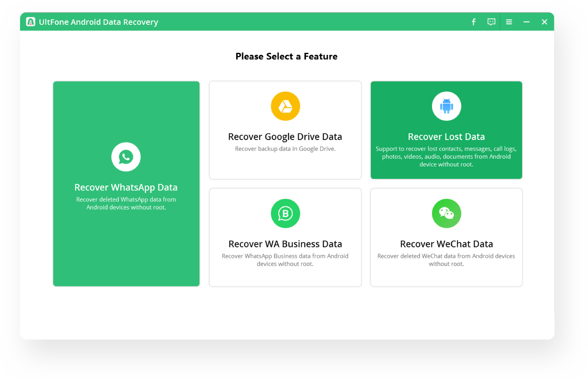Image resolution: width=588 pixels, height=381 pixels.
Task: Click the blue Android robot icon
Action: pos(446,106)
